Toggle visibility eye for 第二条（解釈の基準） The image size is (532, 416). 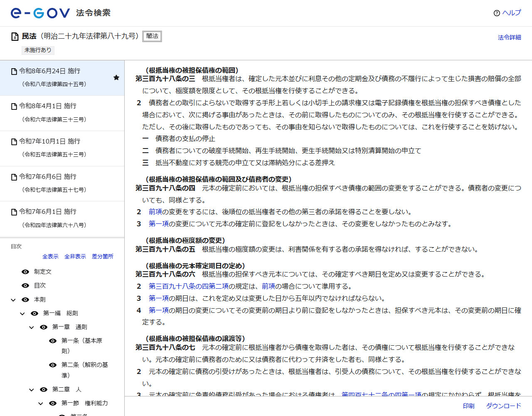pyautogui.click(x=53, y=365)
